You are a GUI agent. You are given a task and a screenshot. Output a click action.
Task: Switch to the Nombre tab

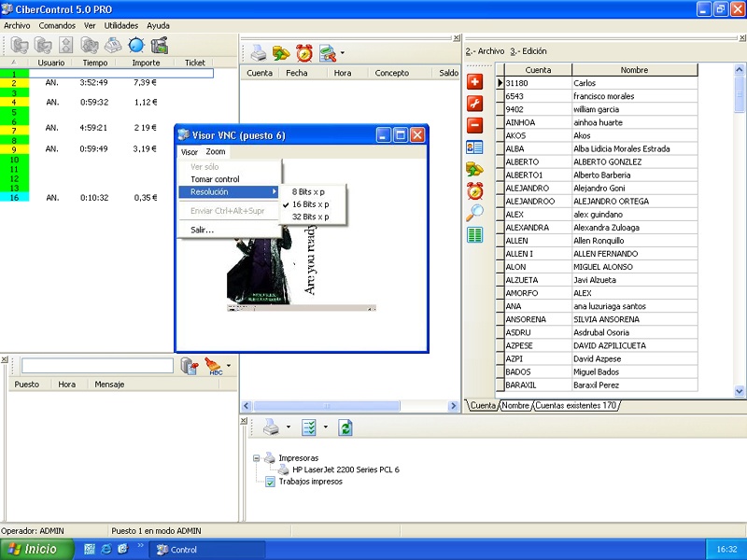pos(515,406)
